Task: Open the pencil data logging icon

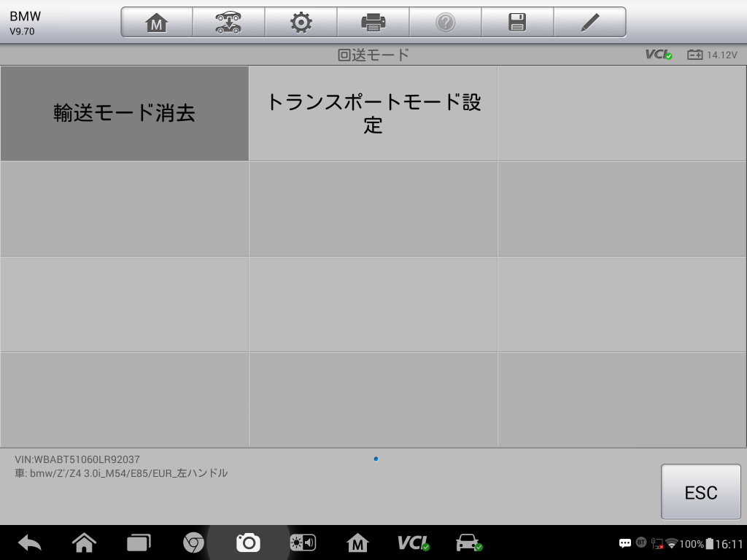Action: (x=589, y=23)
